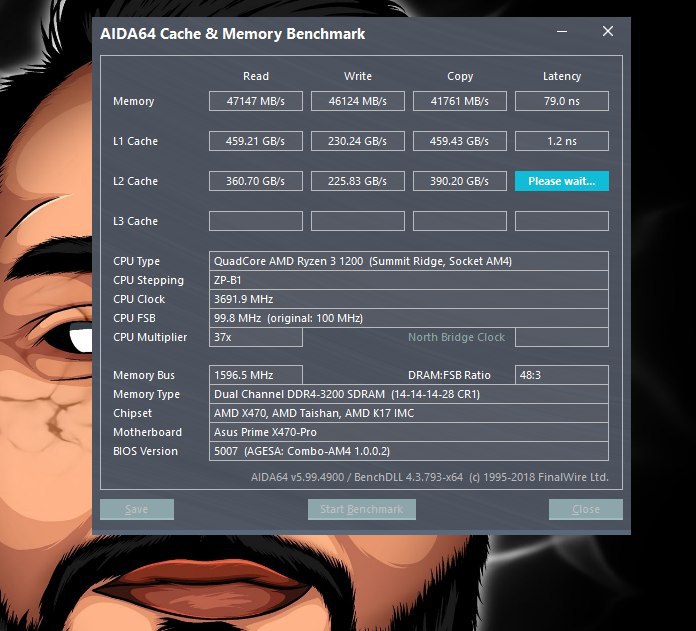Click the Write column header

pyautogui.click(x=358, y=76)
